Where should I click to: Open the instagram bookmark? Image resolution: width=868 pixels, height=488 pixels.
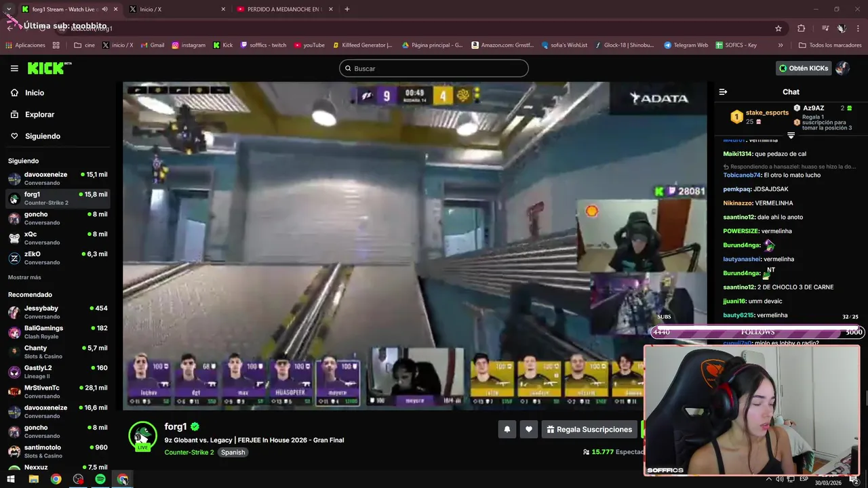coord(189,45)
